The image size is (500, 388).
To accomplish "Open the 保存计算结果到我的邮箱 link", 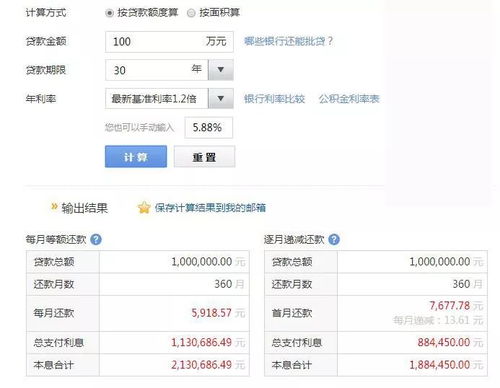I will pos(210,208).
